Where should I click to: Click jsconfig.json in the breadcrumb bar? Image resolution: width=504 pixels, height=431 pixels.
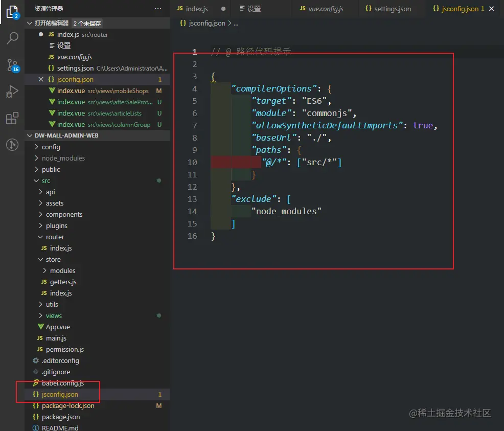click(x=207, y=23)
